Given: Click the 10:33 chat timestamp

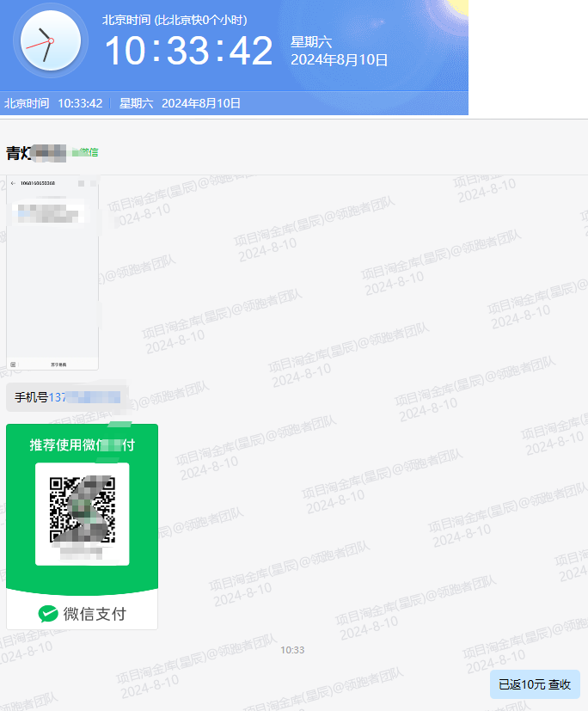Looking at the screenshot, I should click(x=292, y=650).
